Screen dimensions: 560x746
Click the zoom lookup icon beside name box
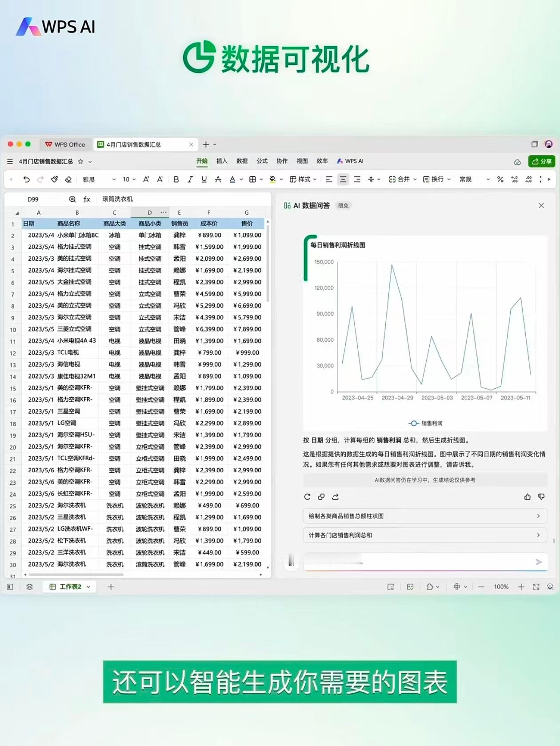tap(72, 199)
